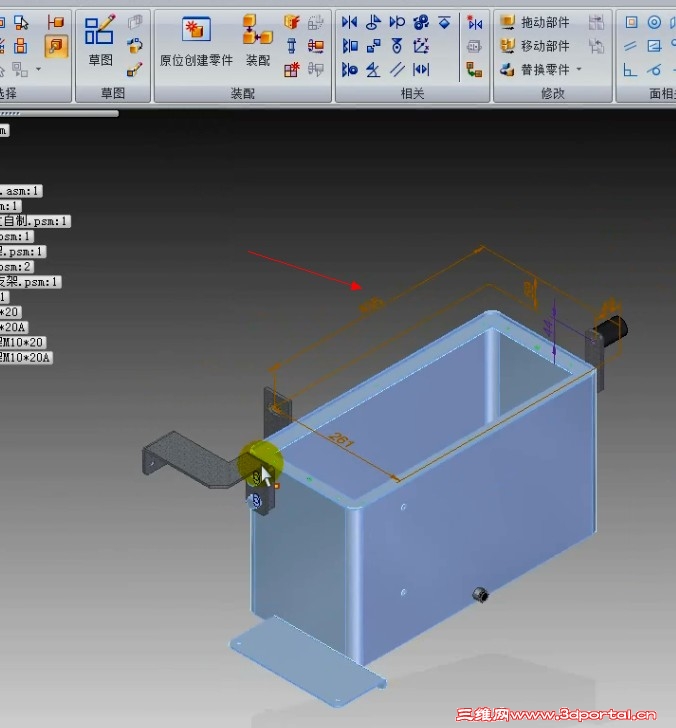Select the 架.psm:1 pathfinder item
676x728 pixels.
31,282
